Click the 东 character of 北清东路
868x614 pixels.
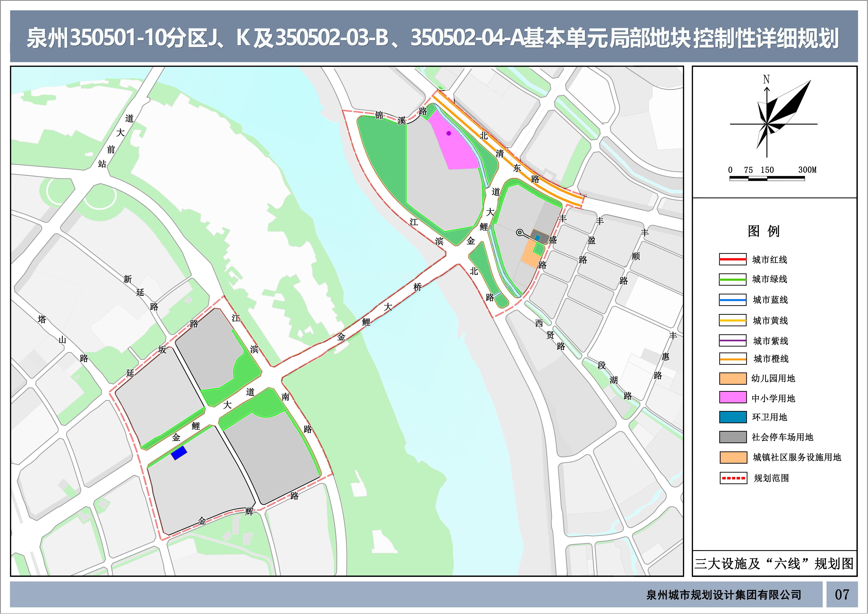click(517, 168)
